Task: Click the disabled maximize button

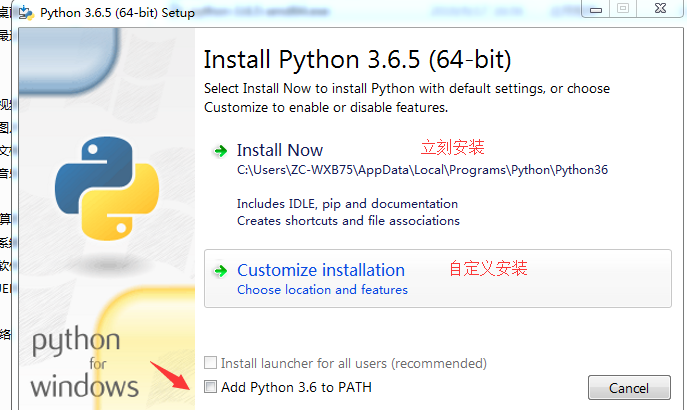Action: click(623, 8)
